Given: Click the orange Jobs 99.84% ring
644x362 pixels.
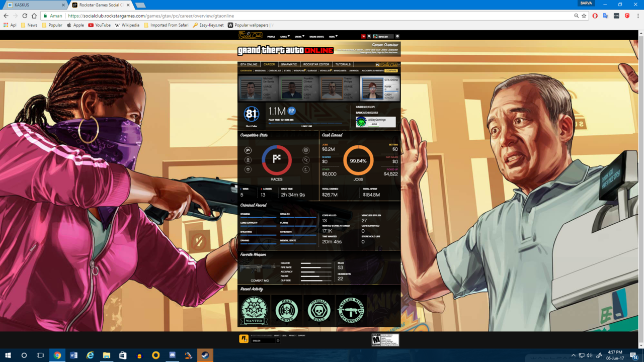Looking at the screenshot, I should pyautogui.click(x=358, y=160).
